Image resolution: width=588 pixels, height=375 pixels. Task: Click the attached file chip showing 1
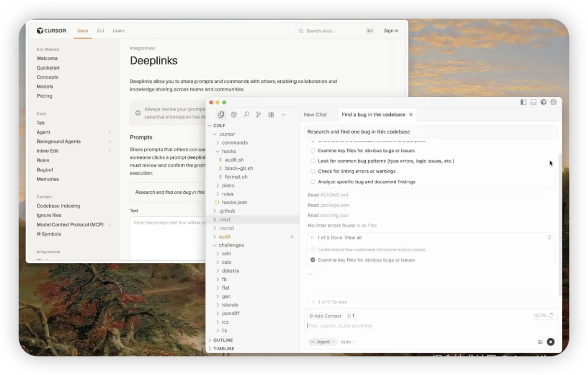pyautogui.click(x=351, y=316)
